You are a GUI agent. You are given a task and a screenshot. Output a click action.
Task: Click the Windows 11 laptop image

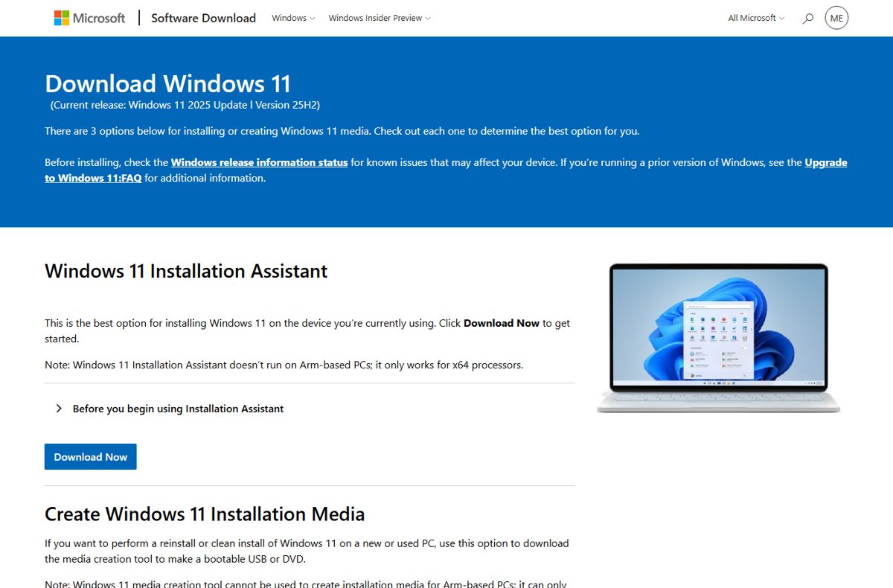tap(718, 338)
